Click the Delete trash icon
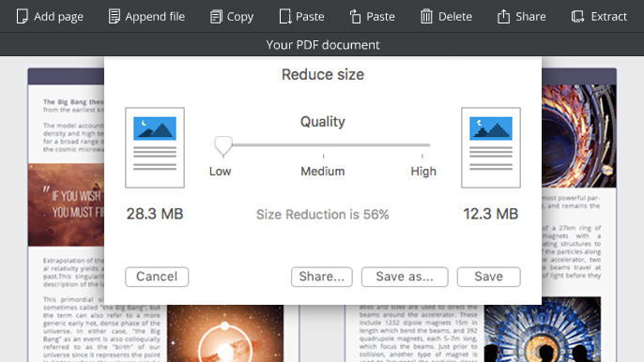The image size is (644, 362). click(x=426, y=17)
